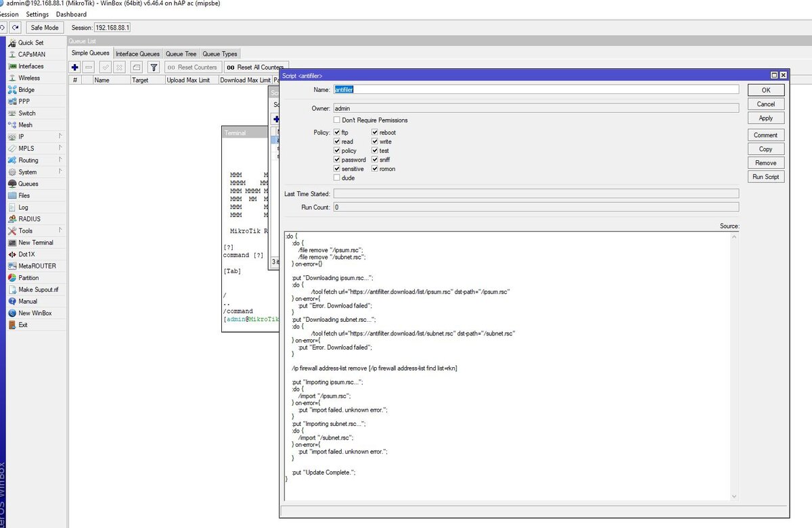Switch to Queue Tree tab
812x528 pixels.
[x=181, y=53]
